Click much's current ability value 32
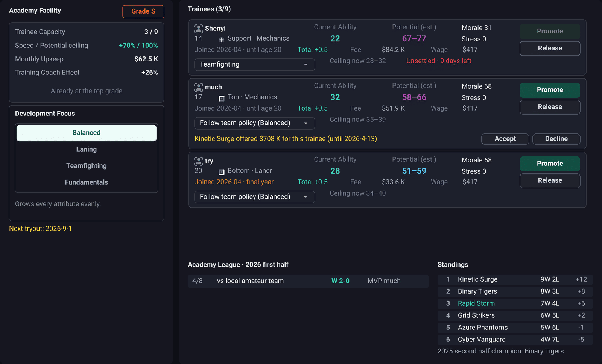This screenshot has width=602, height=364. pyautogui.click(x=335, y=97)
